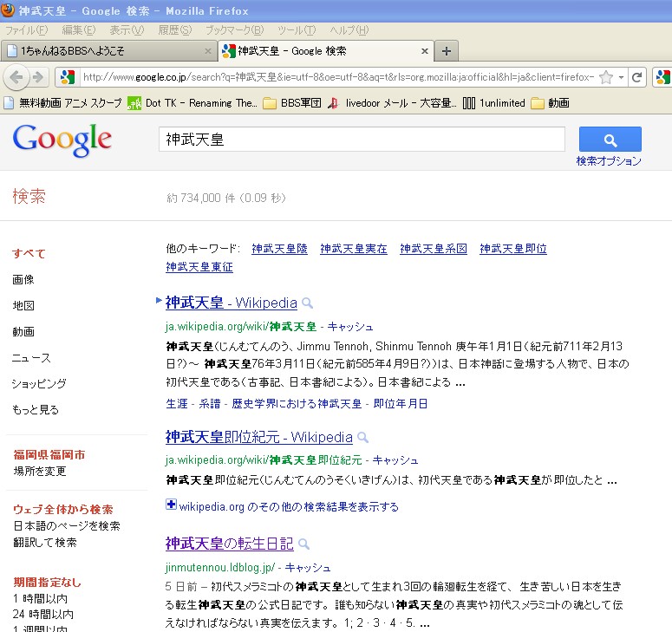672x632 pixels.
Task: Jump to the 生涯 section link
Action: [x=177, y=404]
